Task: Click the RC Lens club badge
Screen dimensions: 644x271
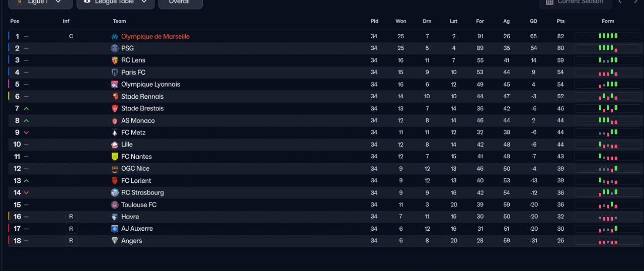Action: click(115, 60)
